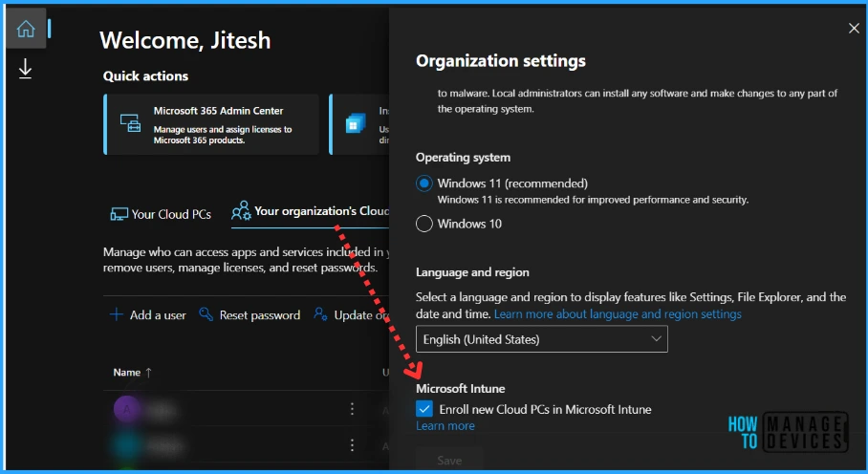Click the organization people-gear tab icon
This screenshot has height=474, width=868.
click(241, 211)
